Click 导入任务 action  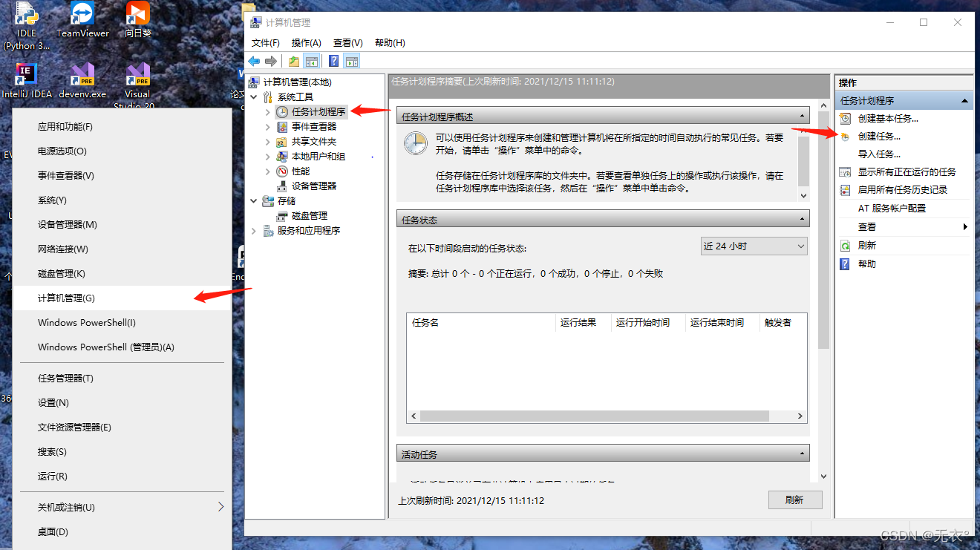(879, 154)
